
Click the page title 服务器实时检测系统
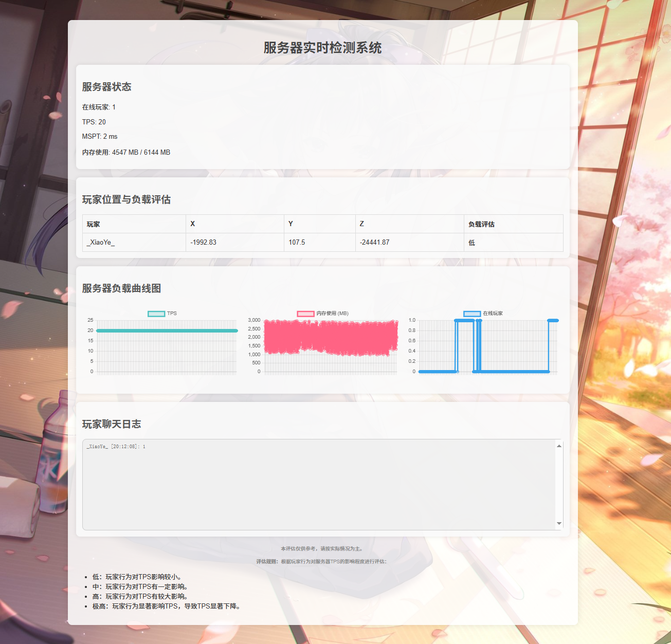click(322, 48)
